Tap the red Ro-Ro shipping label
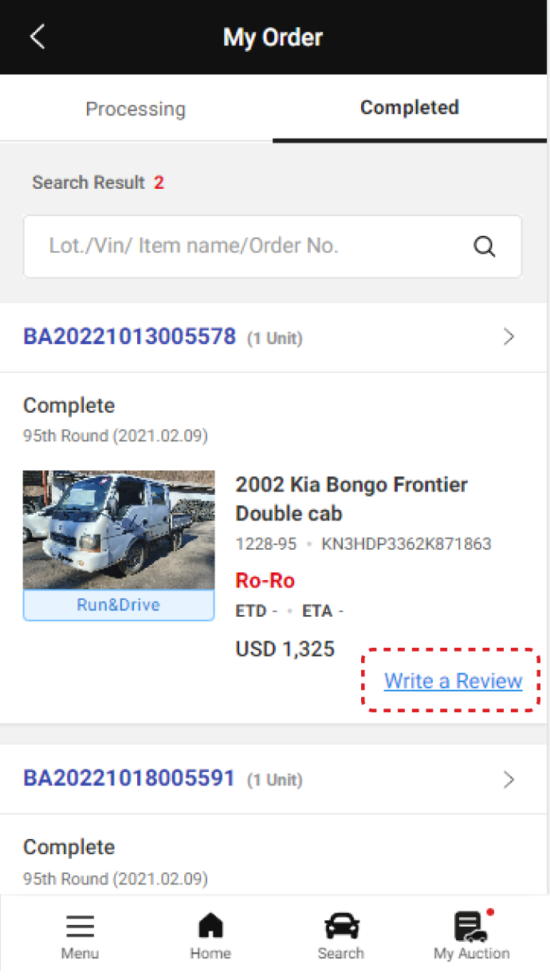The image size is (550, 980). click(x=265, y=581)
